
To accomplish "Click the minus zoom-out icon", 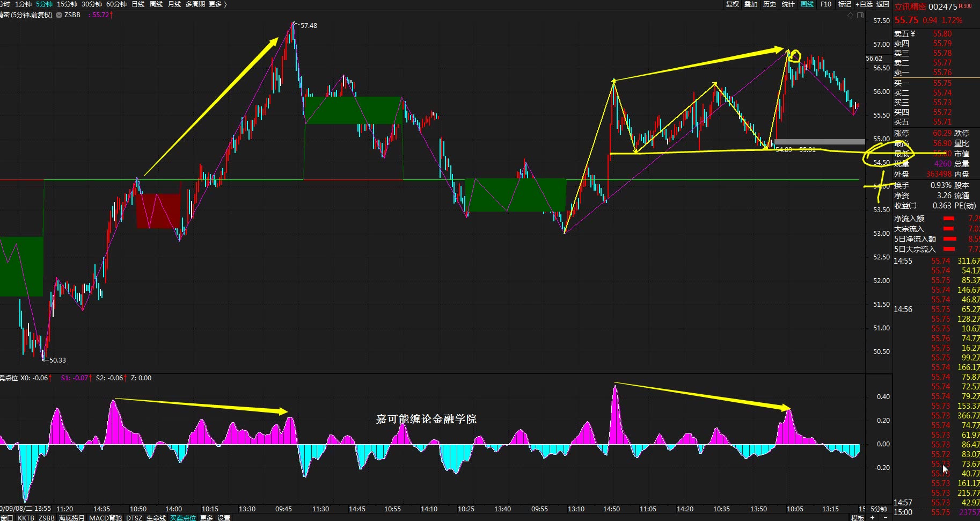I will (885, 517).
